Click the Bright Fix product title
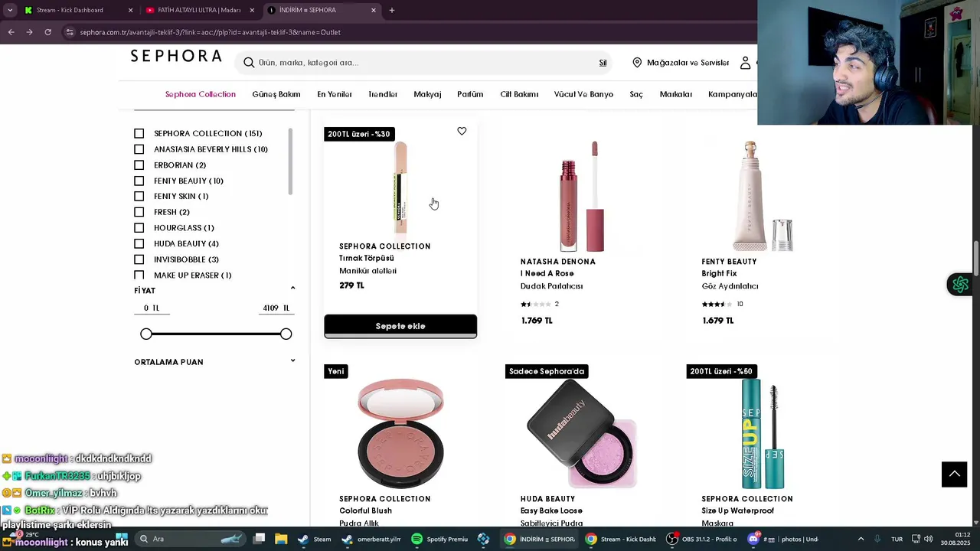Viewport: 980px width, 551px height. click(x=719, y=273)
